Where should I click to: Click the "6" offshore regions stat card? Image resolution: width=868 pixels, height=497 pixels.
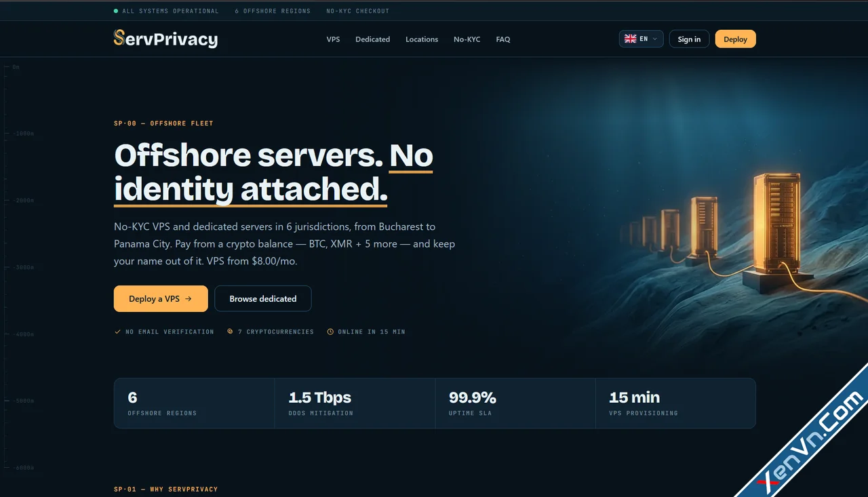(194, 403)
